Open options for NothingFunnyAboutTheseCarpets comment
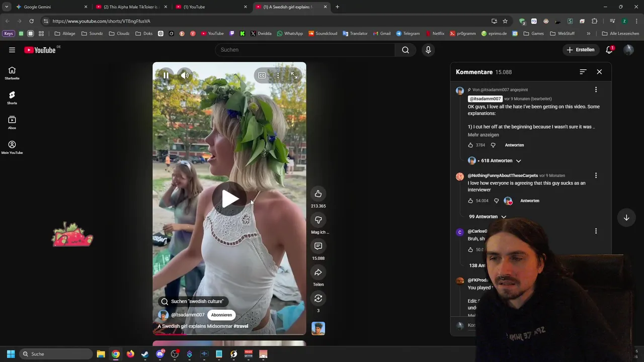Image resolution: width=644 pixels, height=362 pixels. [x=596, y=175]
